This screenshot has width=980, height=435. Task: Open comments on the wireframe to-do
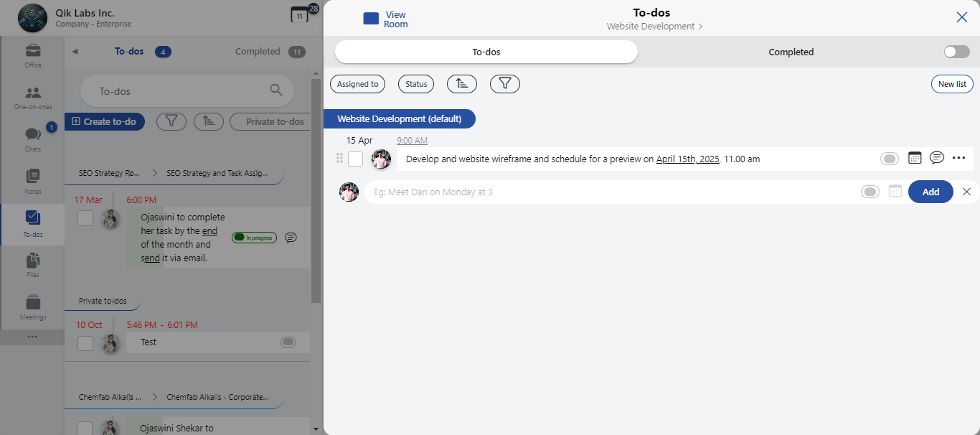(936, 157)
